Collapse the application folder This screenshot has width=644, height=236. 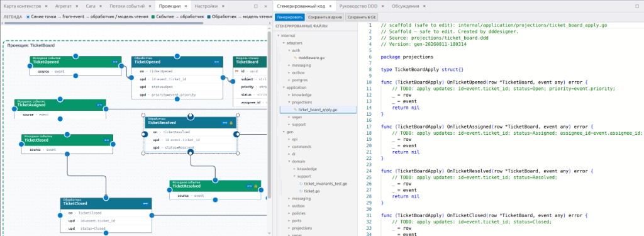(x=284, y=87)
